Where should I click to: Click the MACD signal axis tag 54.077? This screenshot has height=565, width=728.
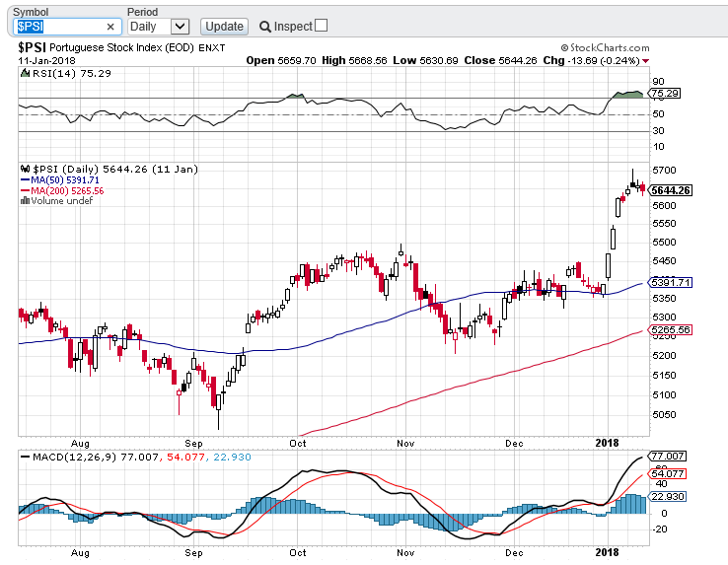coord(667,473)
